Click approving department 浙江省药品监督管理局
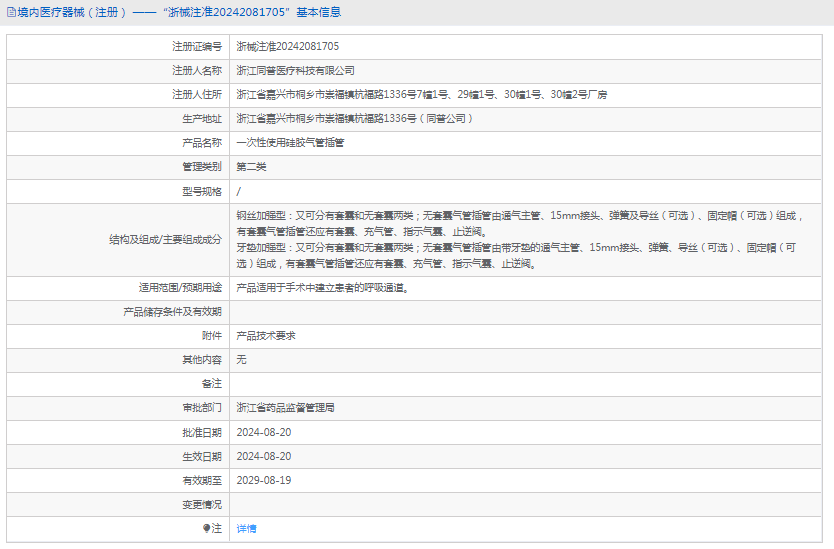The height and width of the screenshot is (549, 834). click(x=285, y=408)
